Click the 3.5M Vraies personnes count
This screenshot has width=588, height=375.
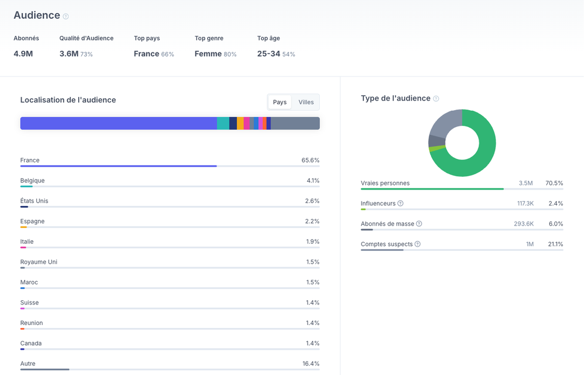coord(526,183)
